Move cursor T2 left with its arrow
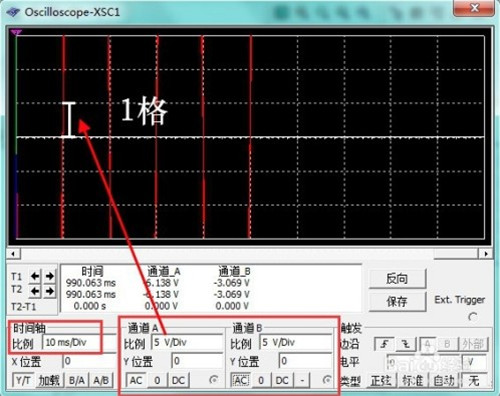Viewport: 500px width, 396px height. point(35,292)
